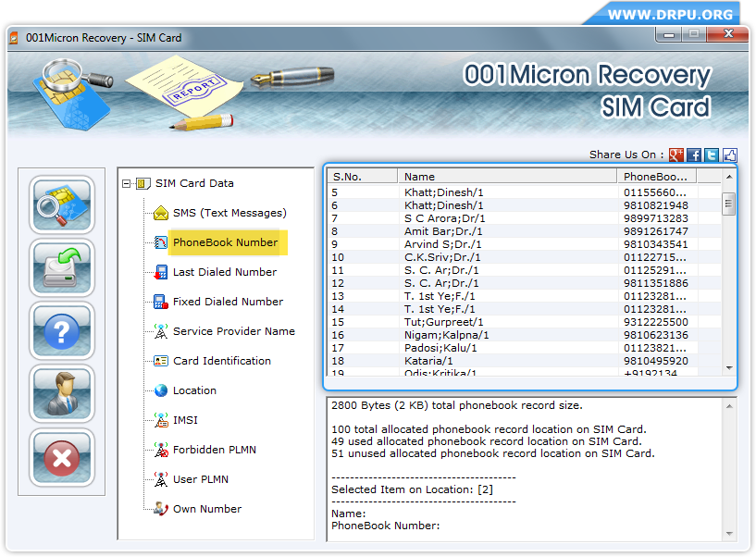Image resolution: width=756 pixels, height=557 pixels.
Task: Select SIM Card Data root node
Action: pos(194,183)
